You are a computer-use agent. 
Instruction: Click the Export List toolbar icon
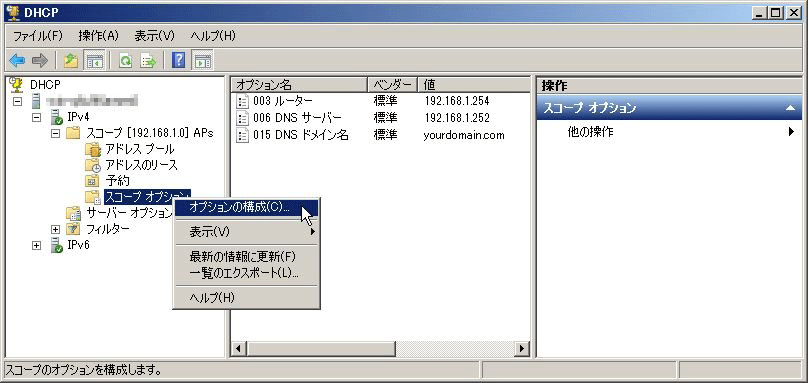coord(148,61)
